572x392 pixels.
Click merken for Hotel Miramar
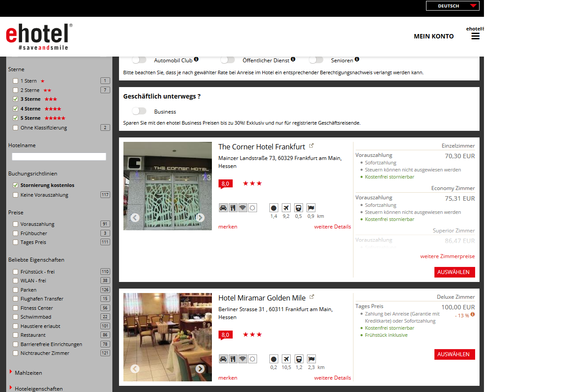(228, 378)
